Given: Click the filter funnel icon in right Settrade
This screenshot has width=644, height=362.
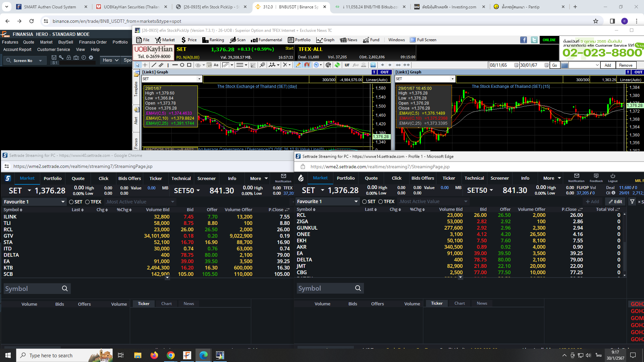Looking at the screenshot, I should pyautogui.click(x=632, y=201).
